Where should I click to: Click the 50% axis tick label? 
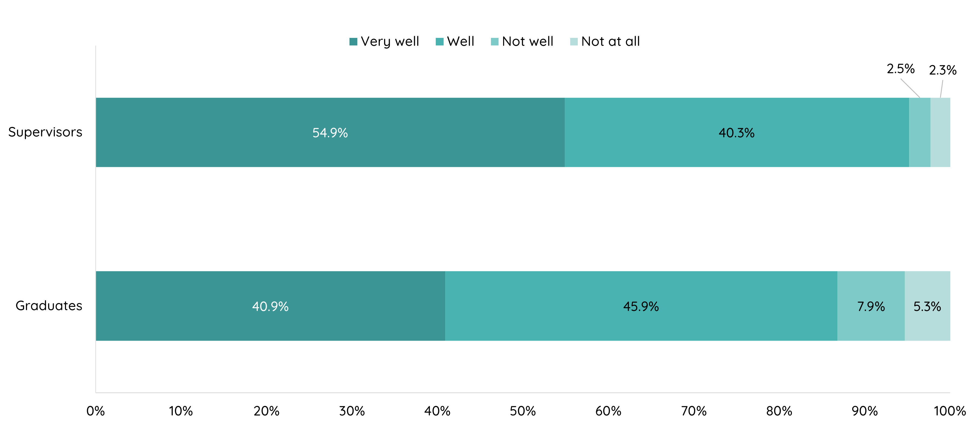tap(522, 411)
